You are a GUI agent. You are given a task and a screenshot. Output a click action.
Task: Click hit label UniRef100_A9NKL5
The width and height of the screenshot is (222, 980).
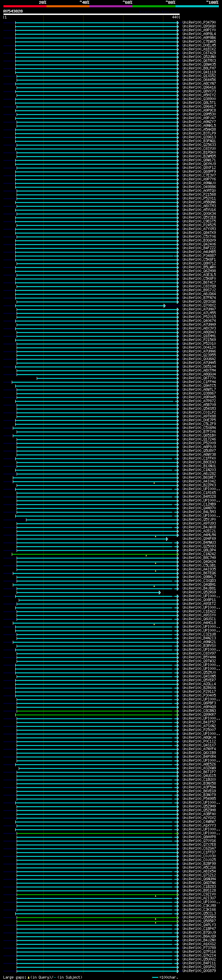[199, 125]
